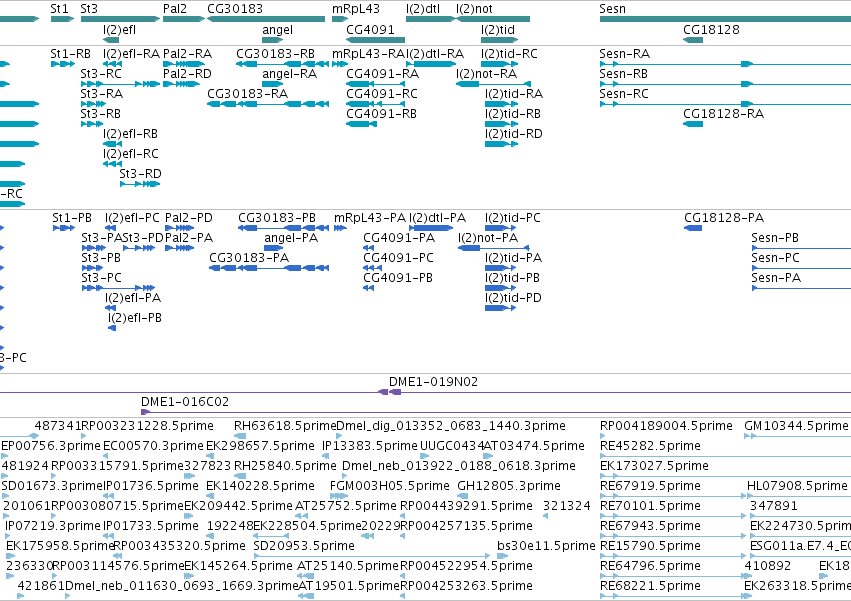Screen dimensions: 851x601
Task: Select protein l(2)dtl-PA
Action: point(437,218)
